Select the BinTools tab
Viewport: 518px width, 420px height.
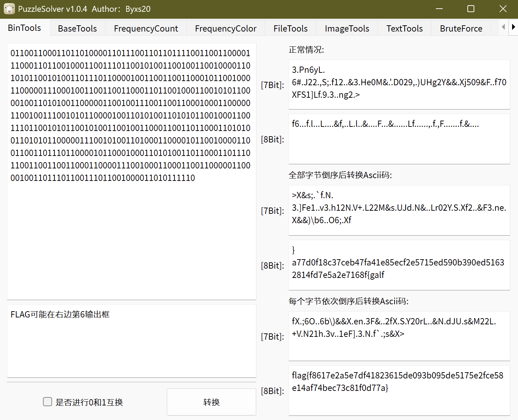tap(25, 28)
